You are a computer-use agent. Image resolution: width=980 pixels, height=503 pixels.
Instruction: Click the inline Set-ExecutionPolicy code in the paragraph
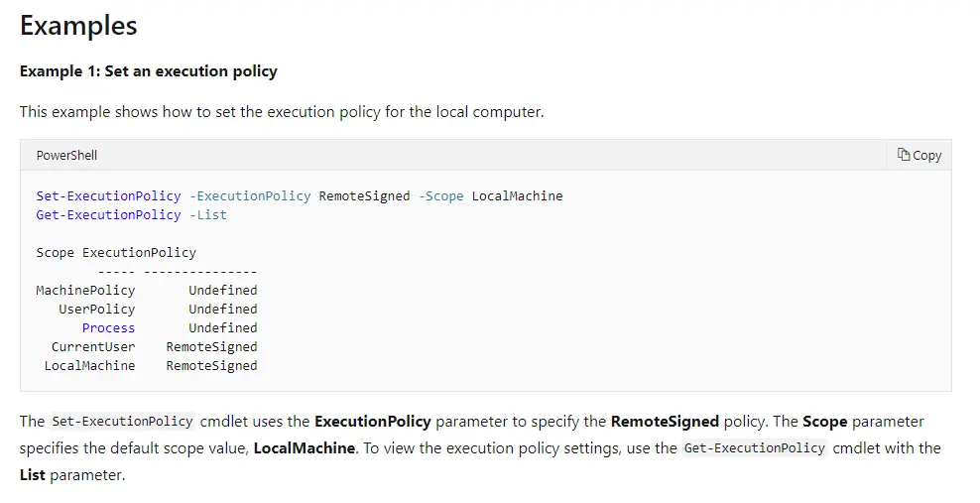123,422
